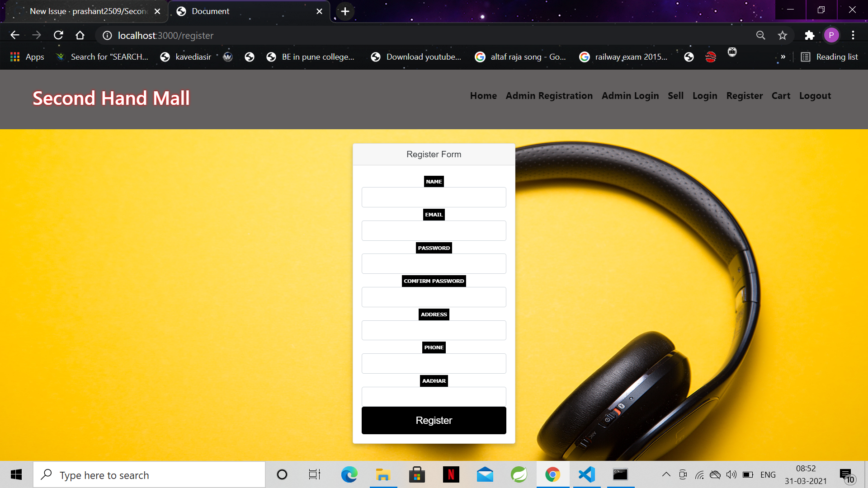Image resolution: width=868 pixels, height=488 pixels.
Task: Focus the Password input field
Action: click(434, 263)
